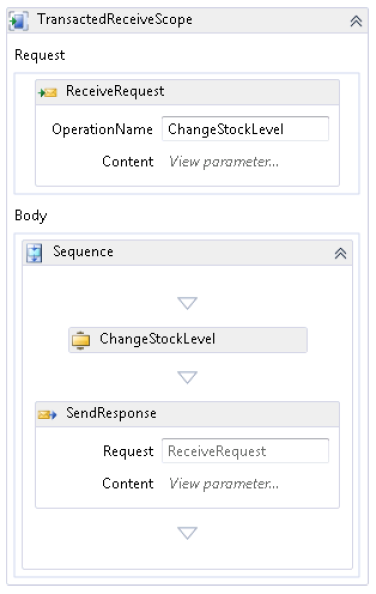
Task: Click the ReceiveRequest envelope icon
Action: pos(47,92)
